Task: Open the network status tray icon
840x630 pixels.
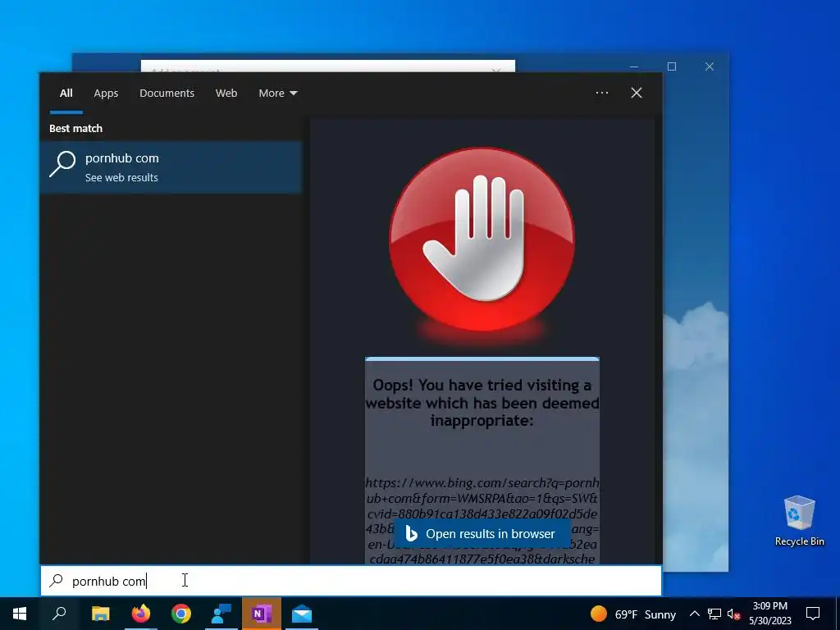Action: coord(714,614)
